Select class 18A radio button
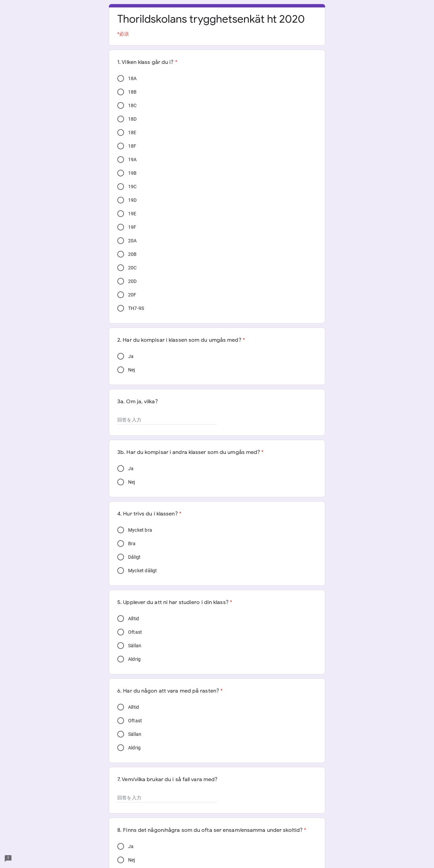Image resolution: width=434 pixels, height=868 pixels. click(121, 78)
